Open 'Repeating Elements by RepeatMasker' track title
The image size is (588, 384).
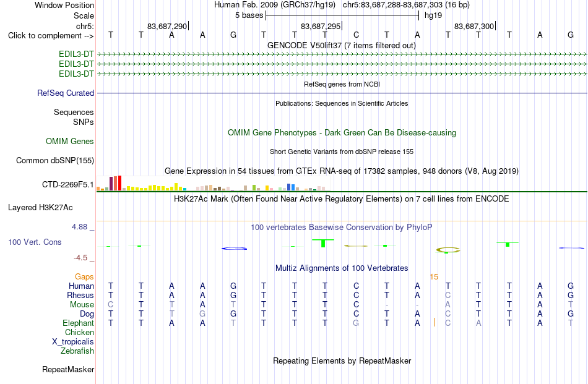tap(342, 361)
